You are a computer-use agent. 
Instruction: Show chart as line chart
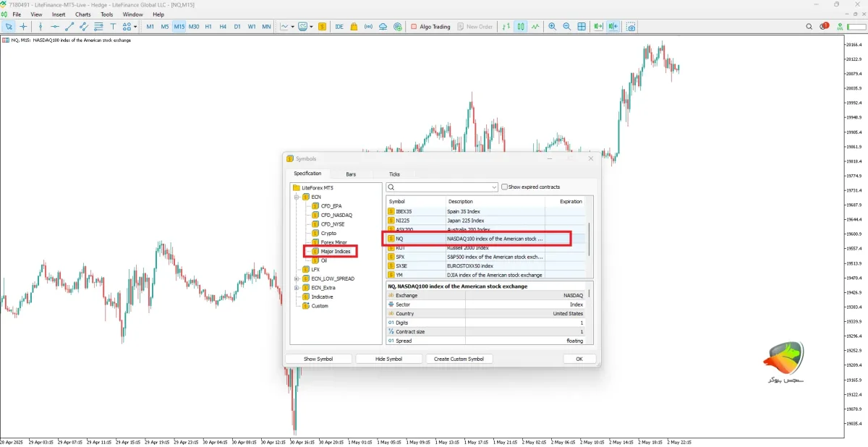click(535, 27)
